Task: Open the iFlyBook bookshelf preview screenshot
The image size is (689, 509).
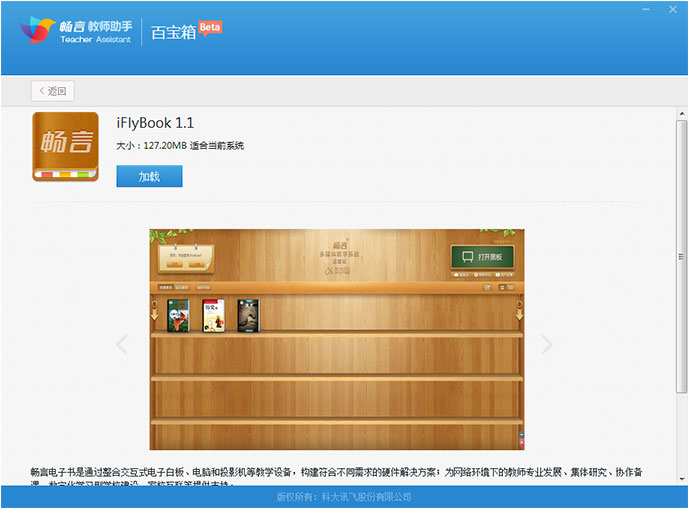Action: pos(337,339)
